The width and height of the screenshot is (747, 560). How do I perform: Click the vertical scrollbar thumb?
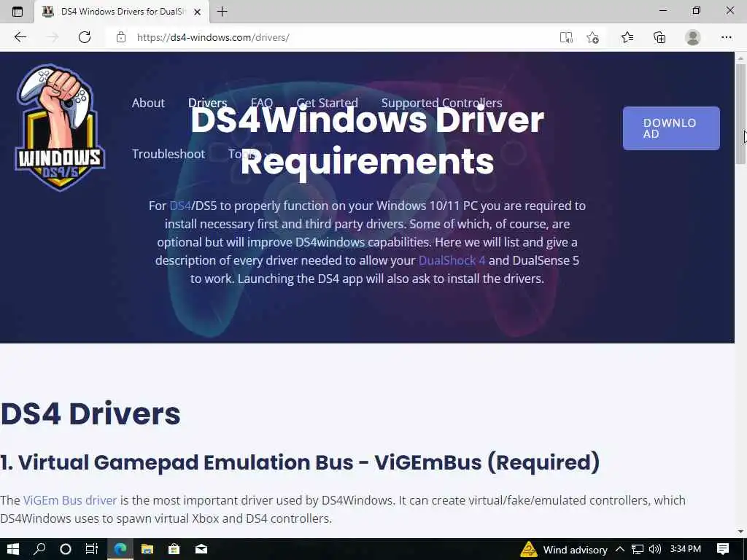point(740,114)
